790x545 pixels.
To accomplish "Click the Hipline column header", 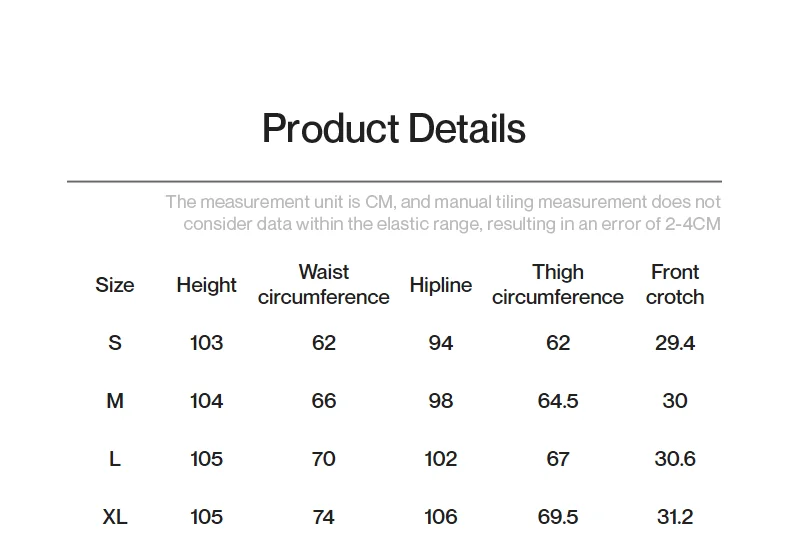I will (x=440, y=285).
